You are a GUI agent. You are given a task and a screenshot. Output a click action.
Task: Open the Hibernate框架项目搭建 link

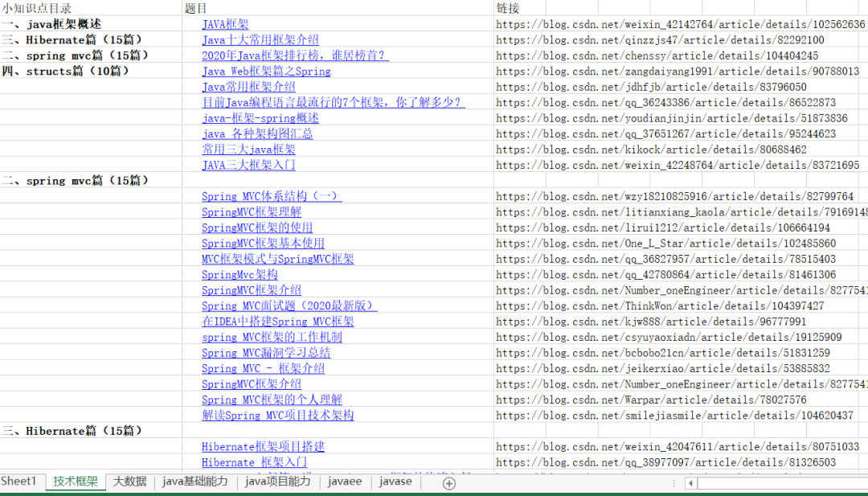pyautogui.click(x=263, y=447)
